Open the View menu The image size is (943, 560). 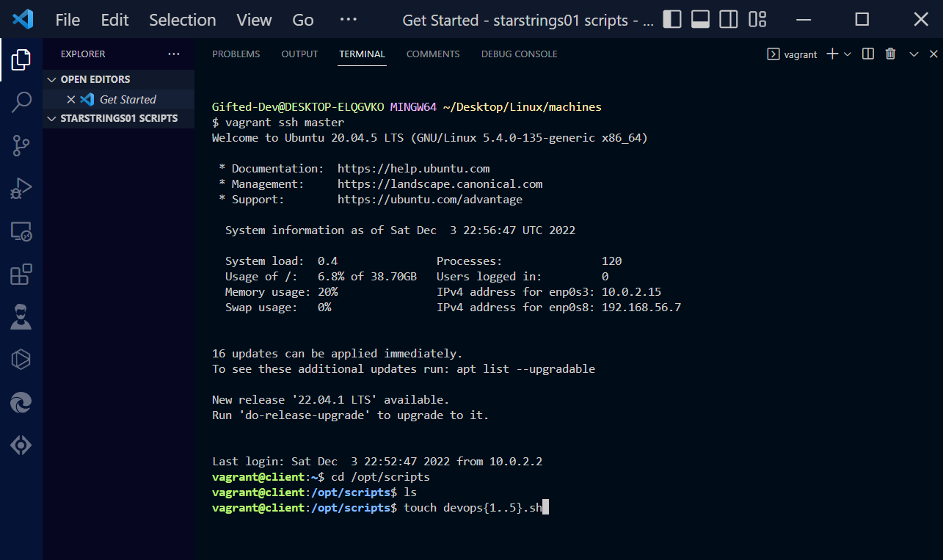click(x=254, y=20)
